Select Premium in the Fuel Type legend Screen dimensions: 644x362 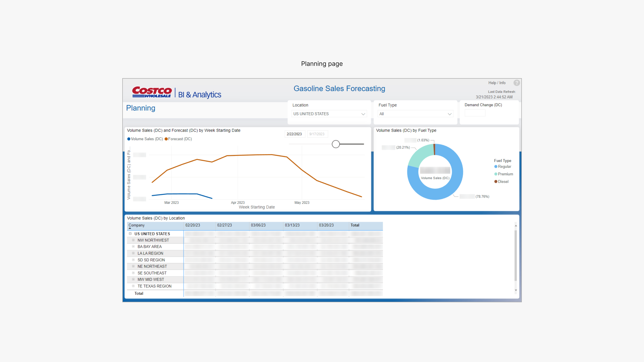pos(503,174)
